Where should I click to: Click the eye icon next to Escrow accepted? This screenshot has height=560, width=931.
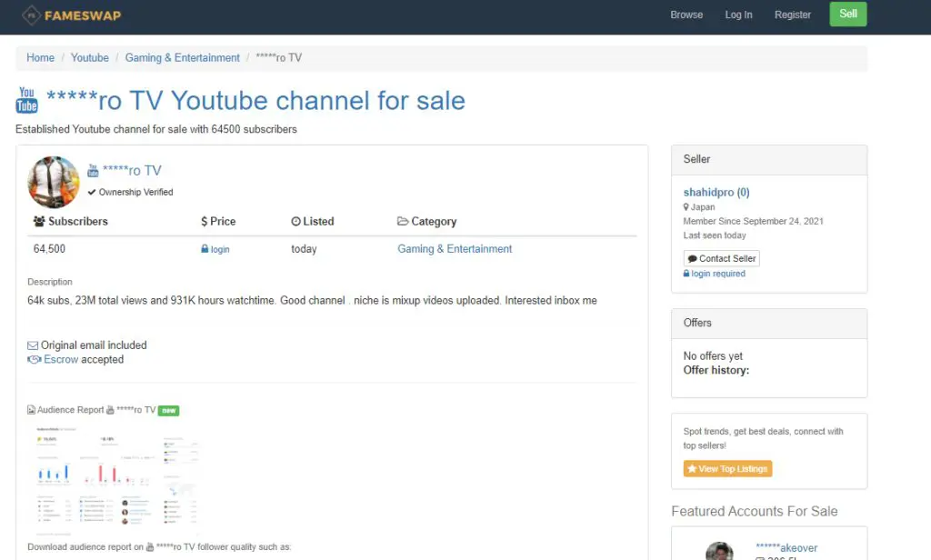pos(32,359)
